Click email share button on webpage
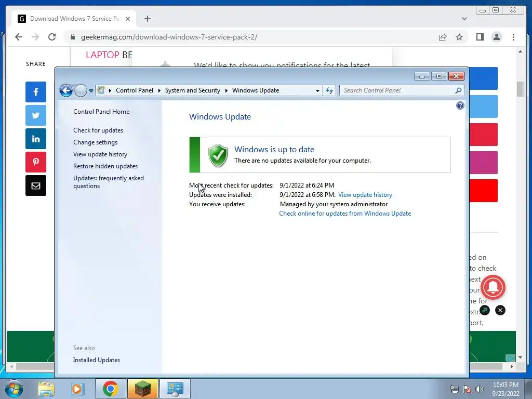The height and width of the screenshot is (399, 532). click(x=36, y=185)
